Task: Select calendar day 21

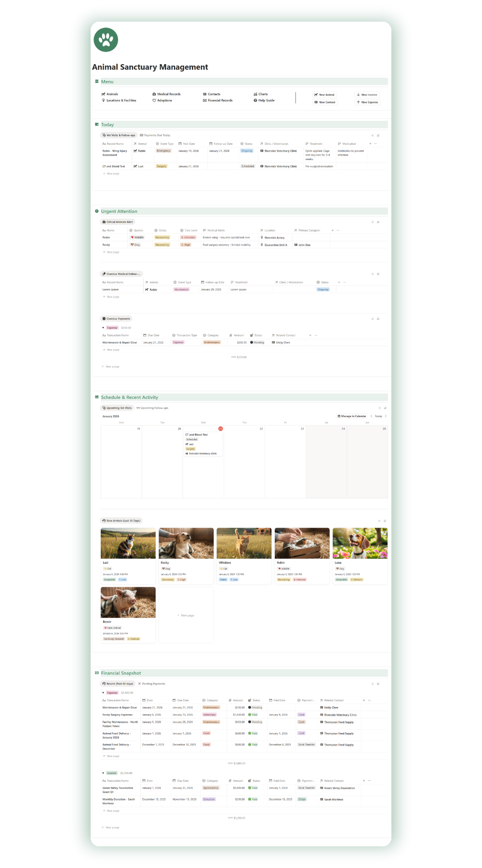Action: [x=221, y=429]
